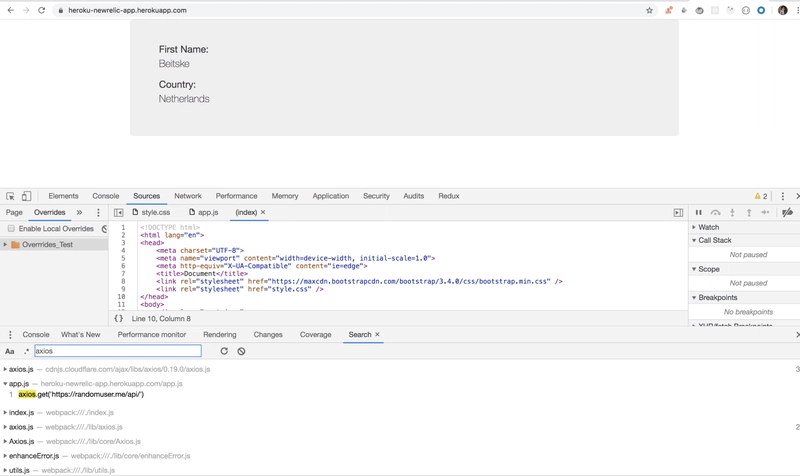
Task: Collapse the Scope section
Action: coord(694,269)
